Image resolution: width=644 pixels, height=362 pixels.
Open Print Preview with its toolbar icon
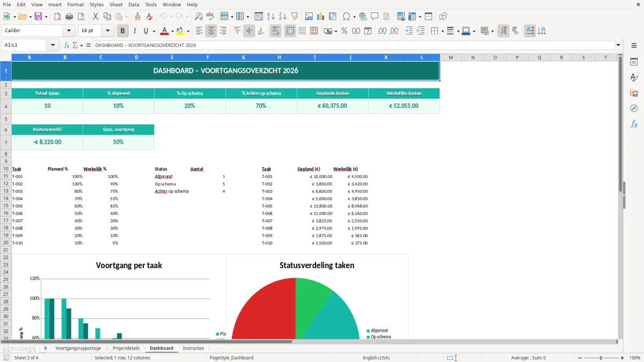pos(81,17)
